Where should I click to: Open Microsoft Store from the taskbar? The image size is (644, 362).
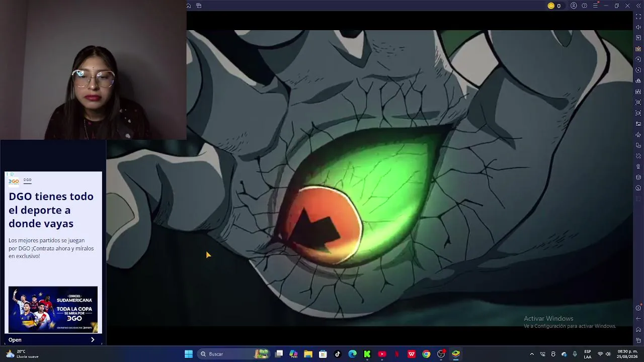point(323,354)
